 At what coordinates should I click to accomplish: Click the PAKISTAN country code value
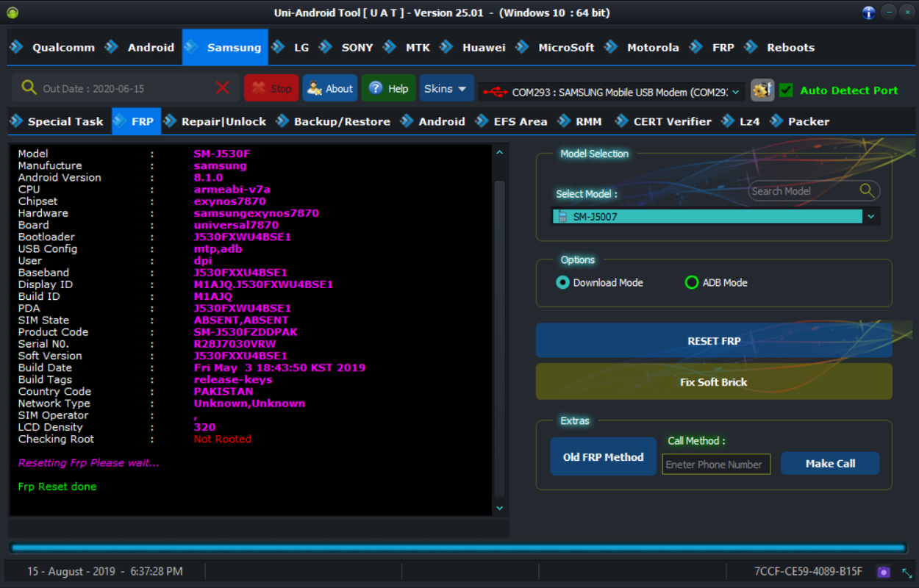[224, 392]
